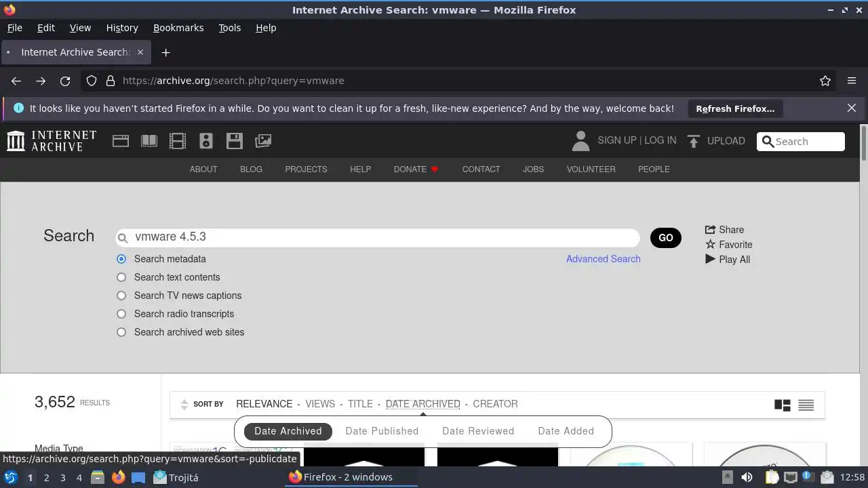
Task: Click the user avatar icon
Action: [x=580, y=141]
